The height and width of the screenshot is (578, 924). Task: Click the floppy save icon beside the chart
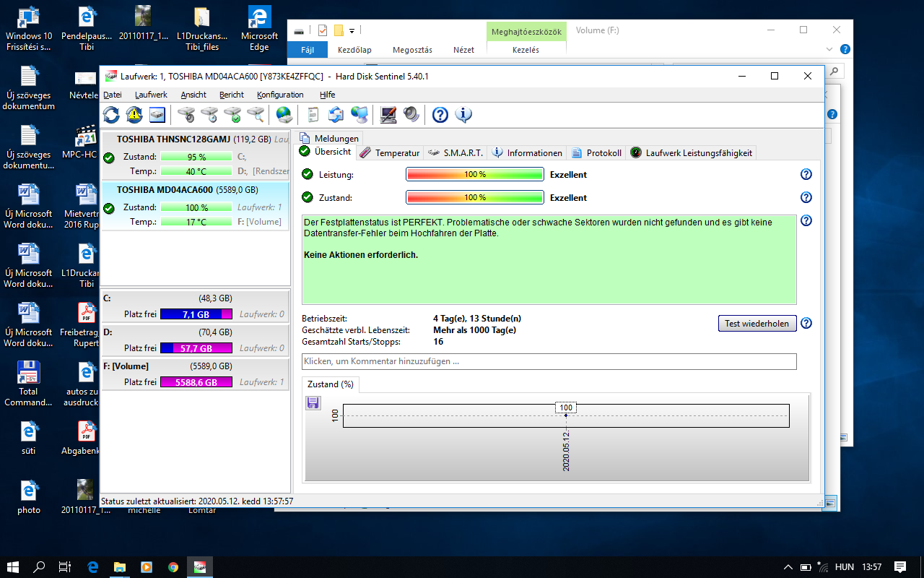[x=313, y=403]
